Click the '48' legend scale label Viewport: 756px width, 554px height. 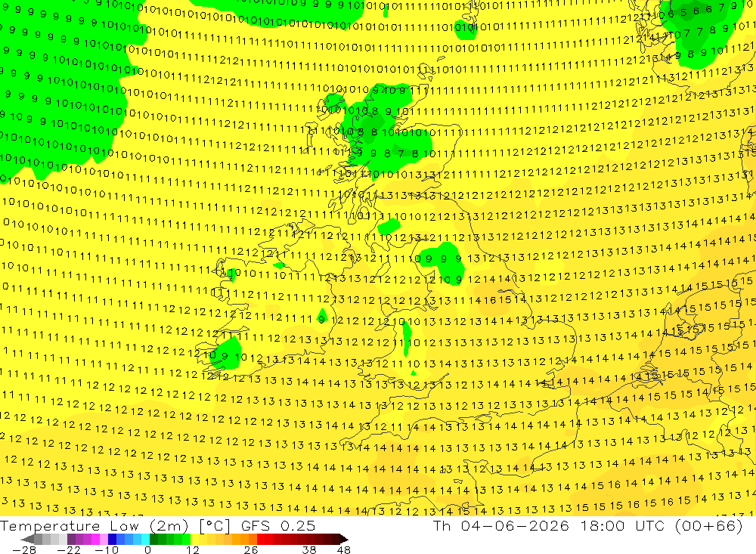pos(344,550)
